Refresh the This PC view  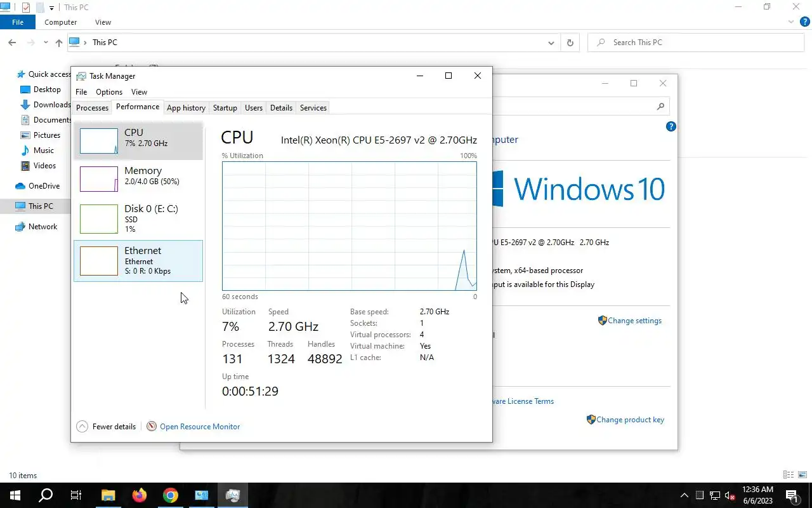[570, 43]
